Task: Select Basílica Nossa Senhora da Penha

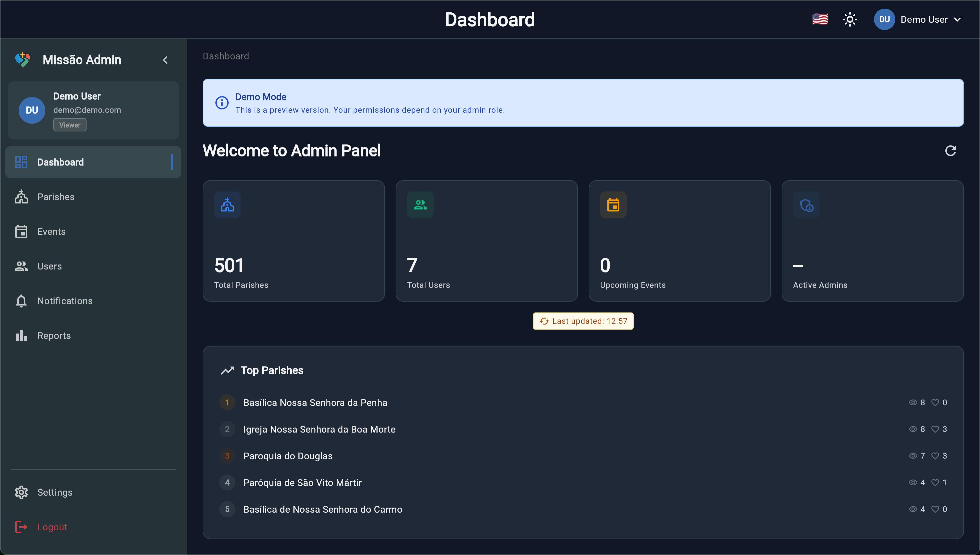Action: [x=315, y=402]
